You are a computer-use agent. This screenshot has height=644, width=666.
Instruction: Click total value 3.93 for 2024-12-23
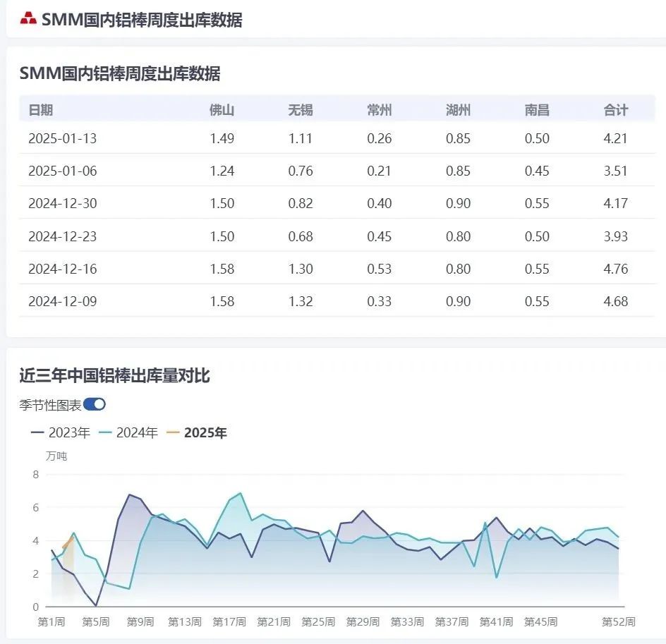pyautogui.click(x=615, y=236)
